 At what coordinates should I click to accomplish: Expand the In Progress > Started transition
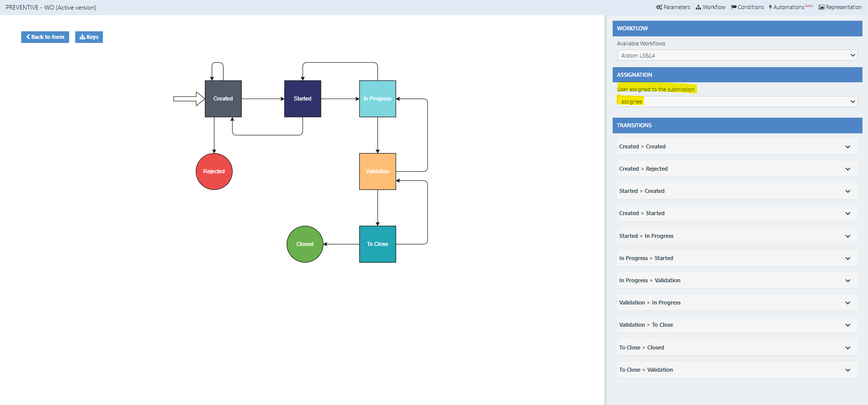(x=737, y=258)
